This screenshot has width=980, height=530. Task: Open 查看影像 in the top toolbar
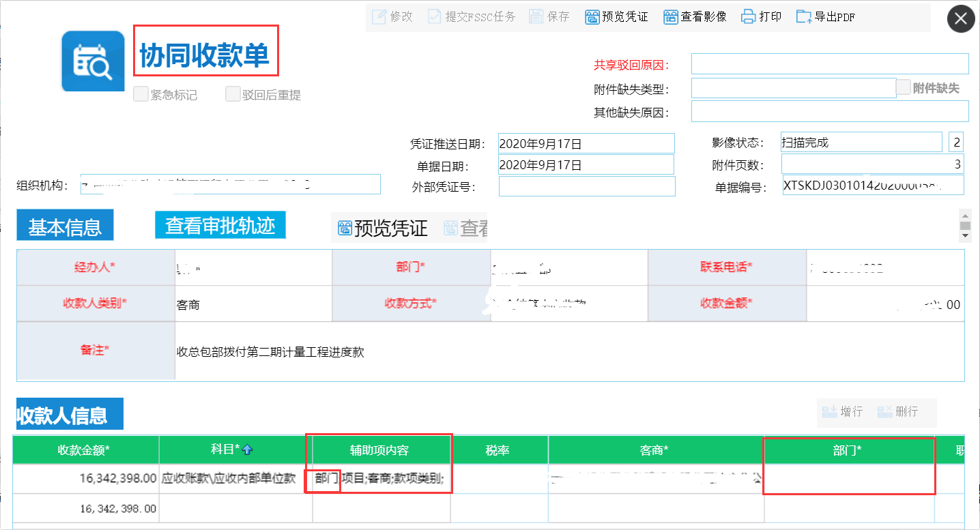coord(672,17)
